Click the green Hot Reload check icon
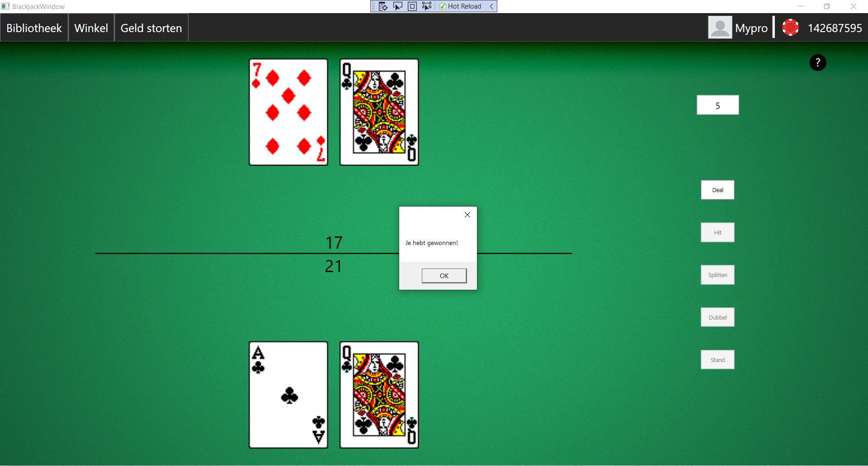 (442, 6)
